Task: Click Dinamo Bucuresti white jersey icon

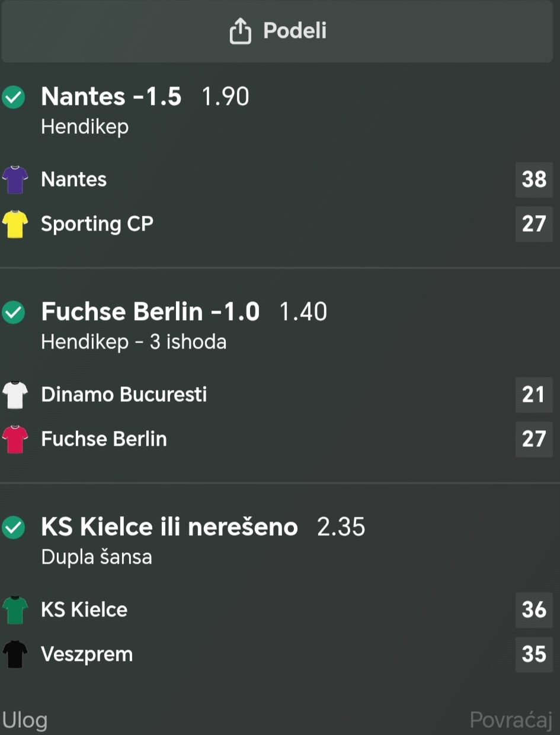Action: (x=15, y=395)
